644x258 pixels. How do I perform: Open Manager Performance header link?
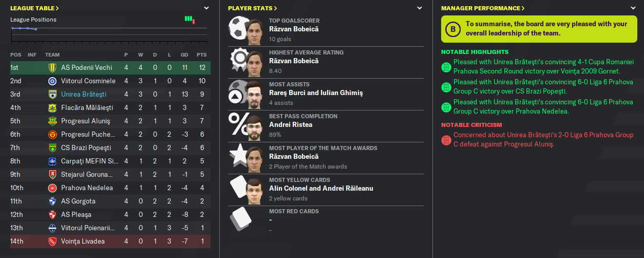click(483, 8)
